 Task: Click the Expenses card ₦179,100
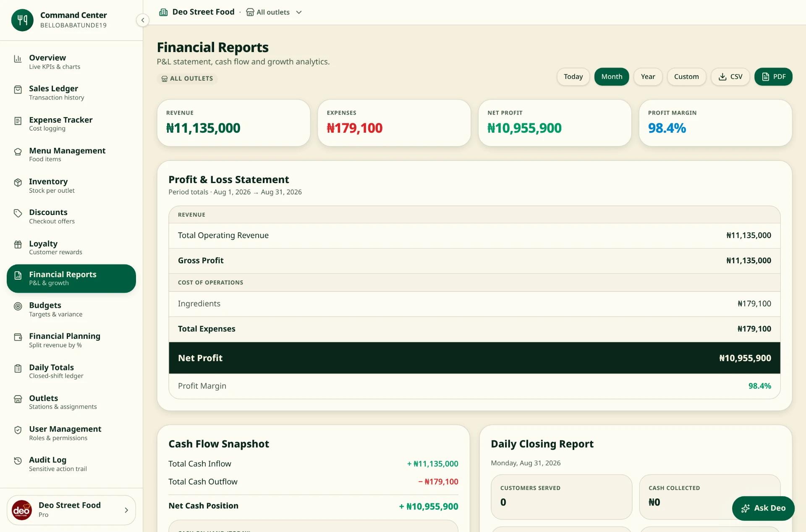coord(394,123)
